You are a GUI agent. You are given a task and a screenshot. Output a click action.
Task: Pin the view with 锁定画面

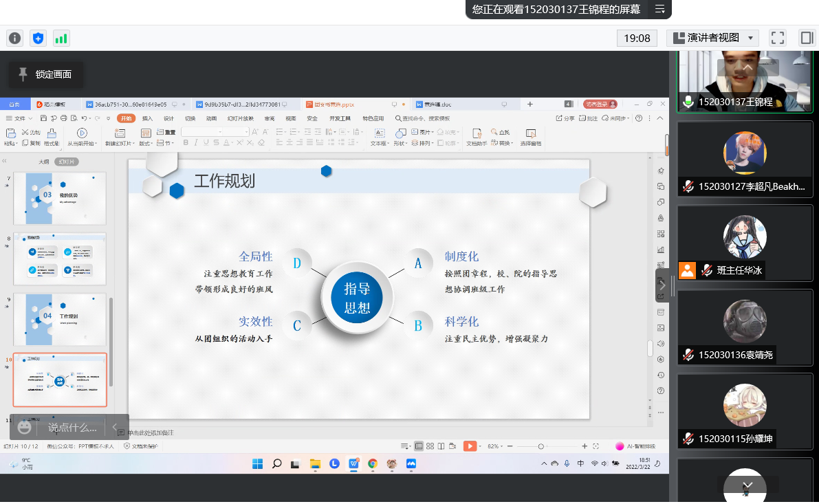[45, 74]
